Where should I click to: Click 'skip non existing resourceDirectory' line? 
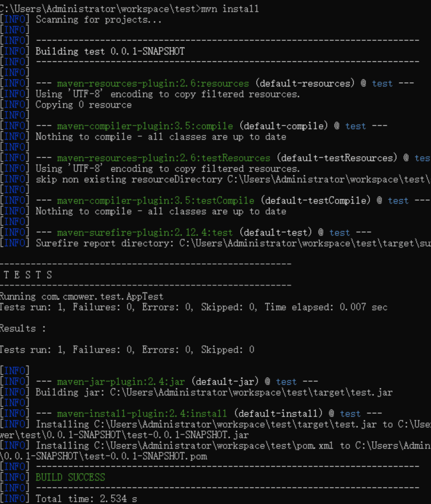click(233, 179)
